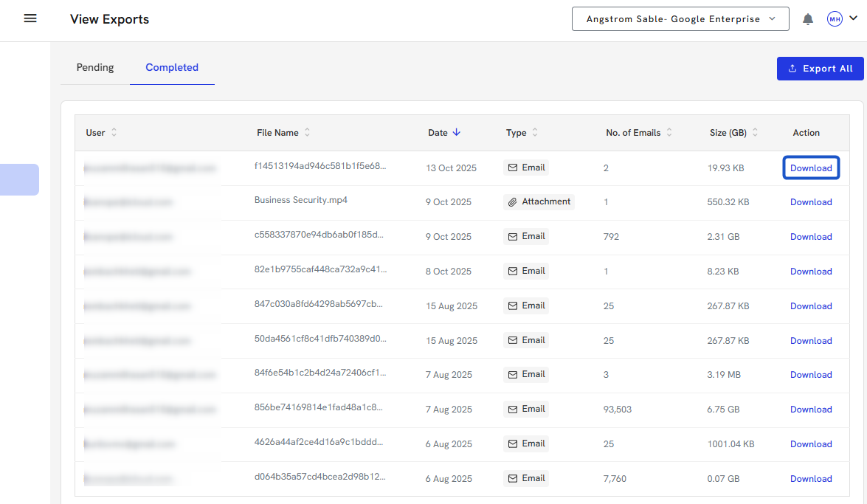The height and width of the screenshot is (504, 867).
Task: Click the Attachment type badge
Action: pos(539,201)
